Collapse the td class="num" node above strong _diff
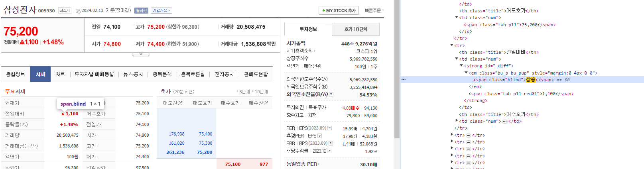Image resolution: width=644 pixels, height=169 pixels. [x=457, y=59]
